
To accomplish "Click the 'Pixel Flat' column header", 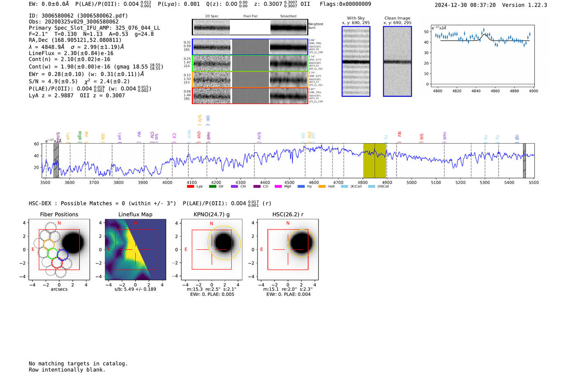I will (251, 16).
